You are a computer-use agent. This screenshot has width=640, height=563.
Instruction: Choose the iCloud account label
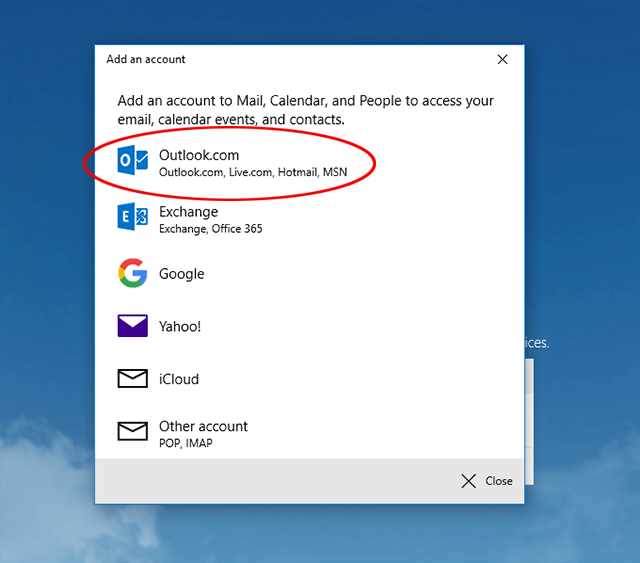[x=179, y=379]
